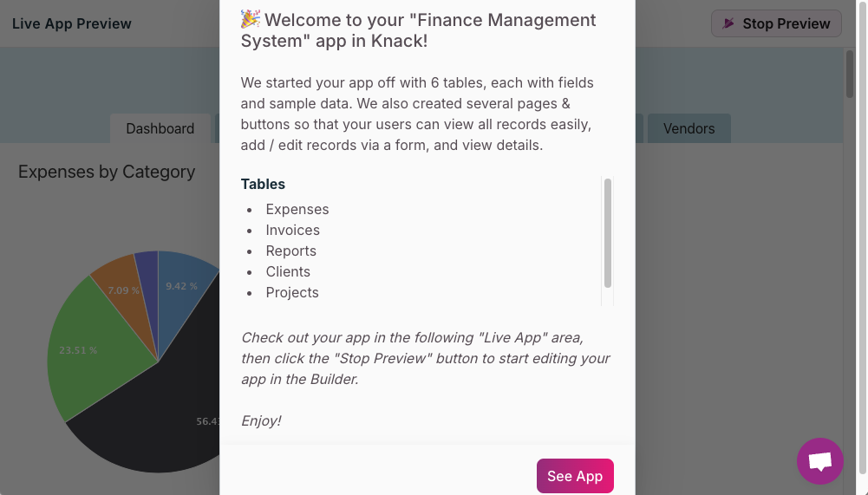Open the chat support bubble

[x=819, y=460]
